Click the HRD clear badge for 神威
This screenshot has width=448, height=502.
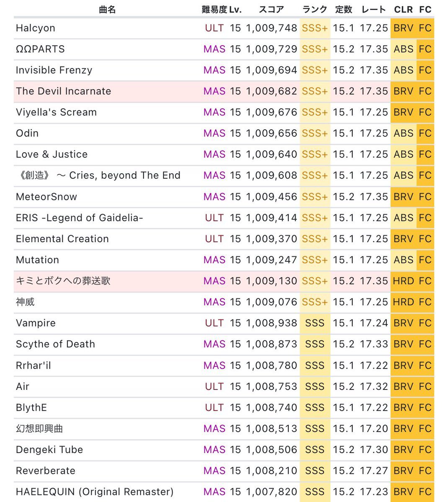click(x=404, y=302)
